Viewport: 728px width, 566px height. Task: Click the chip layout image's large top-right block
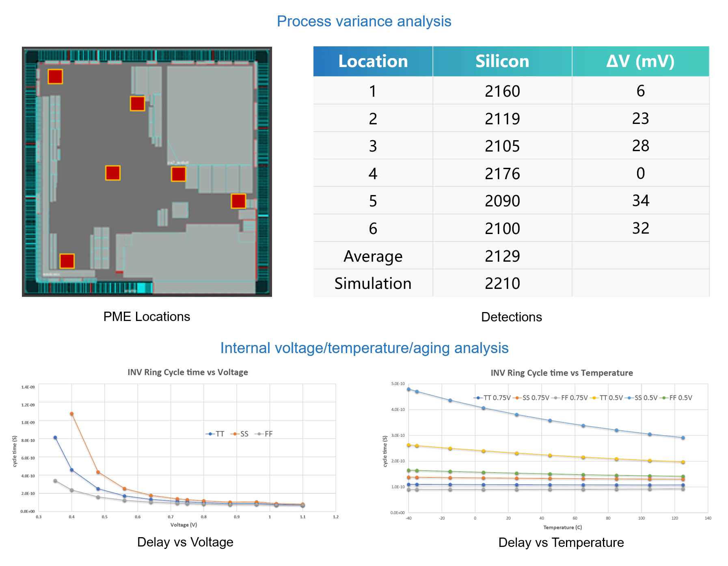pyautogui.click(x=210, y=115)
